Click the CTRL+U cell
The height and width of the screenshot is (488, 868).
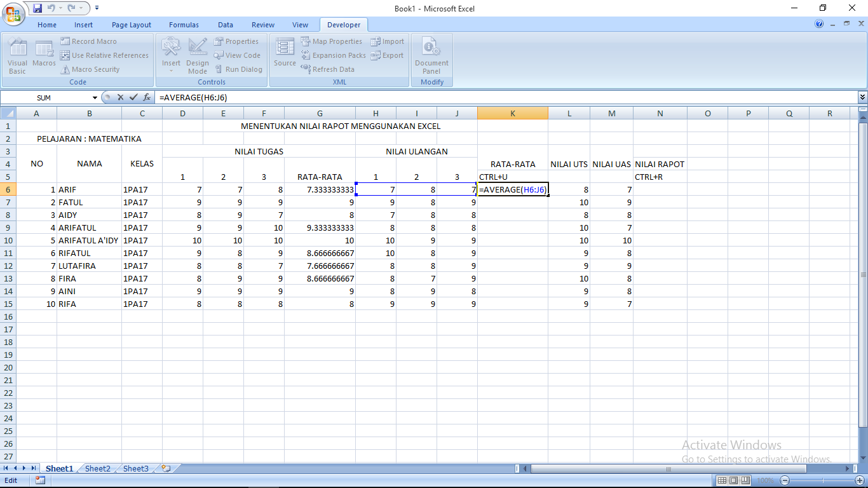click(x=513, y=177)
